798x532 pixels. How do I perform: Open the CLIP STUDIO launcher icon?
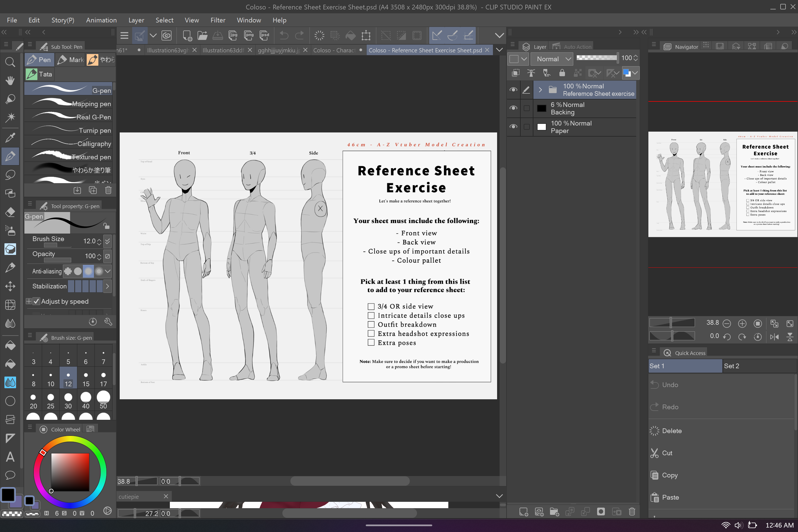[167, 35]
